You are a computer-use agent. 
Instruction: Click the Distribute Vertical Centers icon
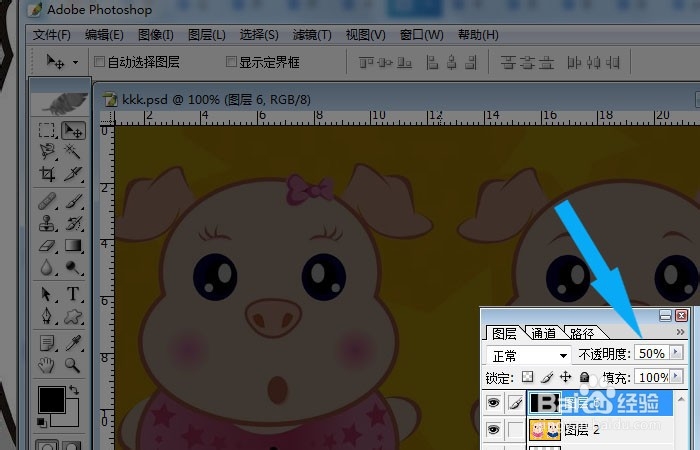pos(527,62)
